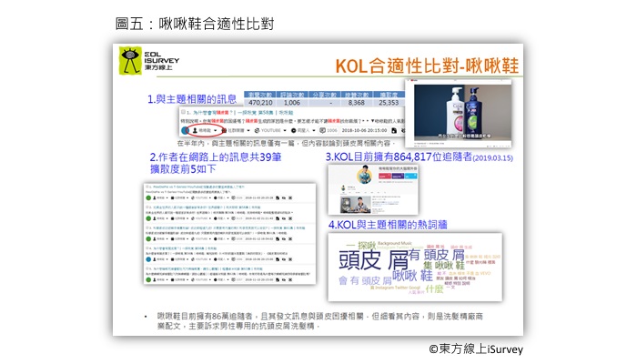Click the purple button in the channel profile screenshot
Screen dimensions: 637x364
click(x=399, y=176)
